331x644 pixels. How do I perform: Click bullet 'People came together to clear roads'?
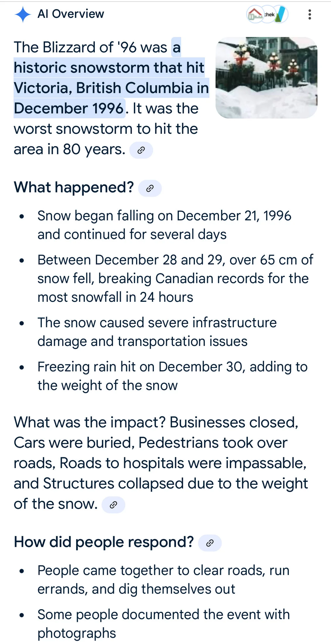(x=163, y=580)
